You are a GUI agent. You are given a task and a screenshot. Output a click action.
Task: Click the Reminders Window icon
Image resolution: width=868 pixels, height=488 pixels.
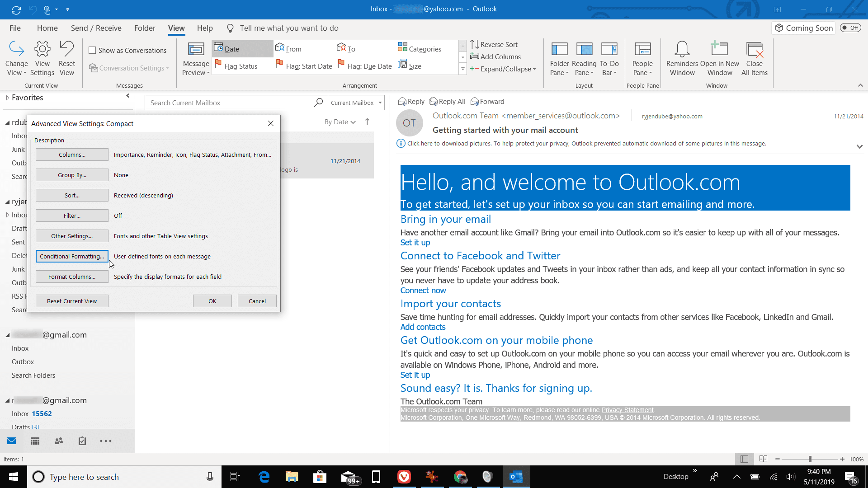tap(681, 58)
